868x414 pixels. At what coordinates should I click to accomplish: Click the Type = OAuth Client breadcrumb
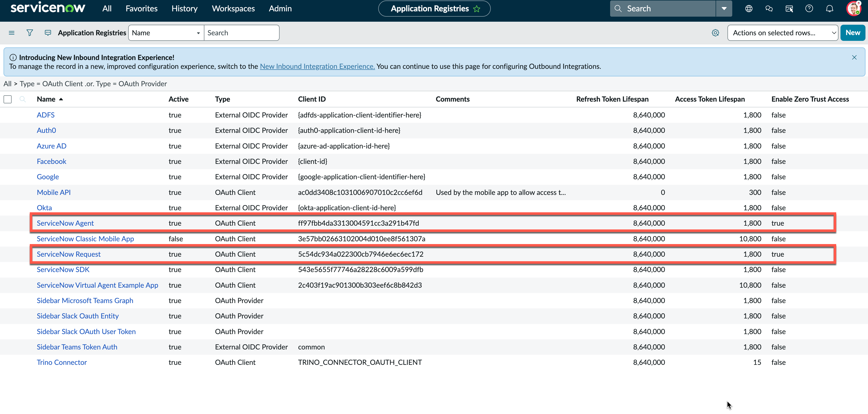[x=51, y=83]
